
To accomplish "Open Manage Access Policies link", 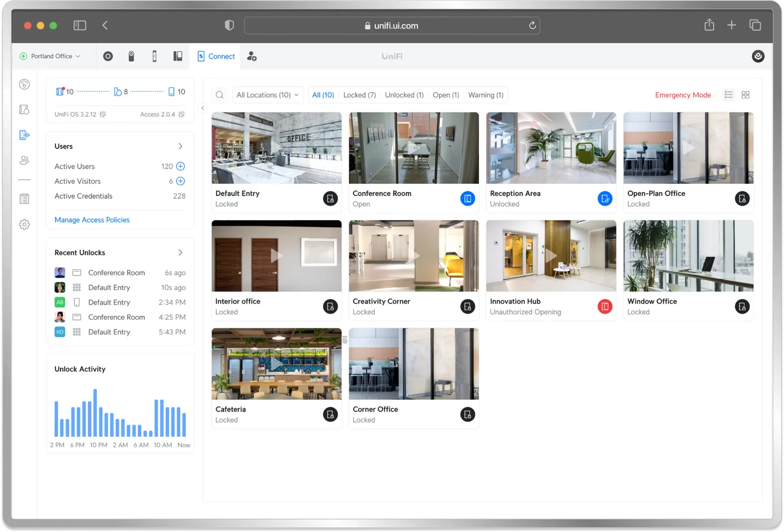I will 92,220.
